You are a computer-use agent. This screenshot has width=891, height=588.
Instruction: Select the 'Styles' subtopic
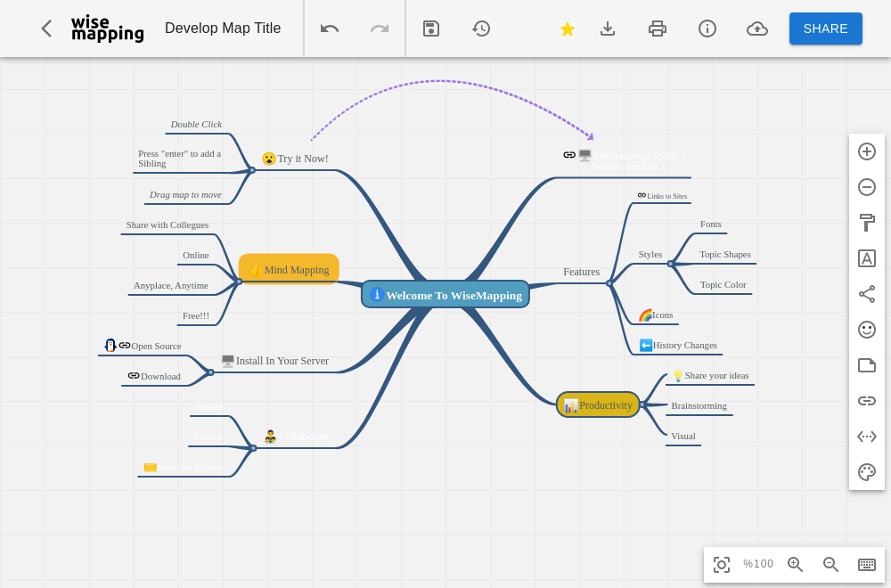(x=650, y=255)
